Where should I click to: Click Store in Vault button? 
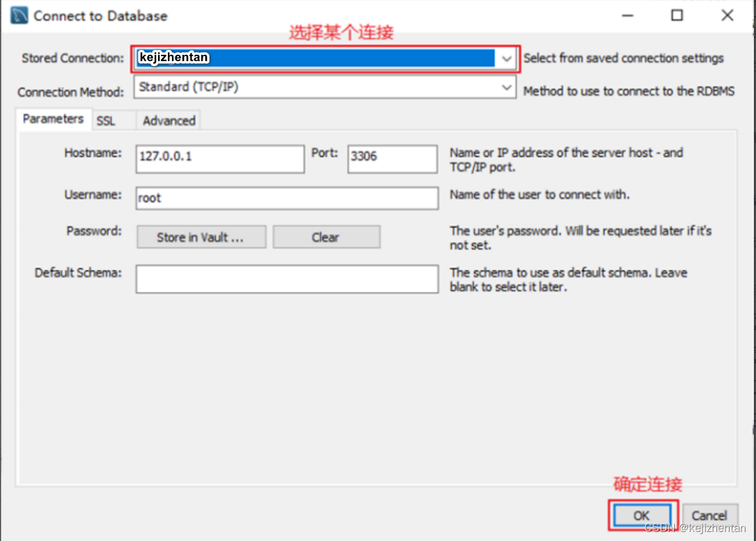[201, 237]
